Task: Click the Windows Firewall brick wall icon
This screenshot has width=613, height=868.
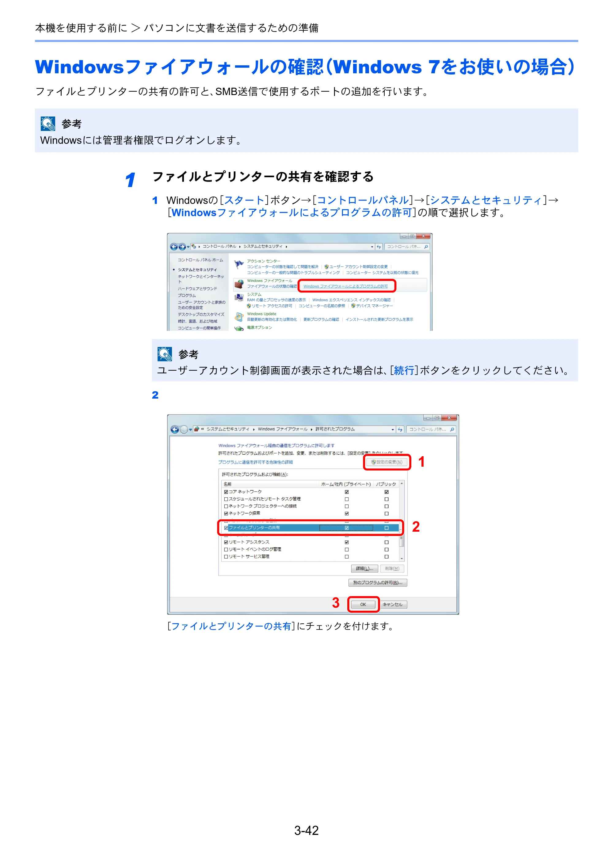Action: click(x=239, y=284)
